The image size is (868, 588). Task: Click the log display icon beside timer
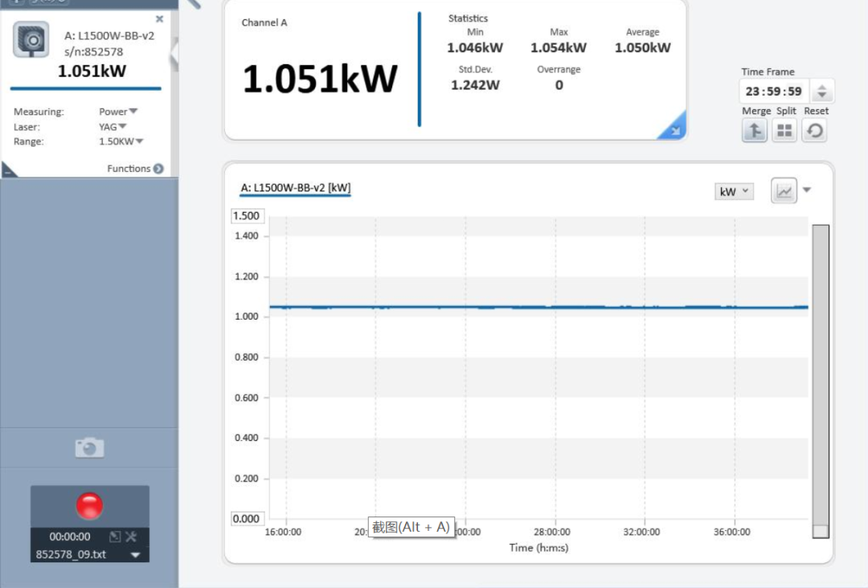(x=115, y=537)
